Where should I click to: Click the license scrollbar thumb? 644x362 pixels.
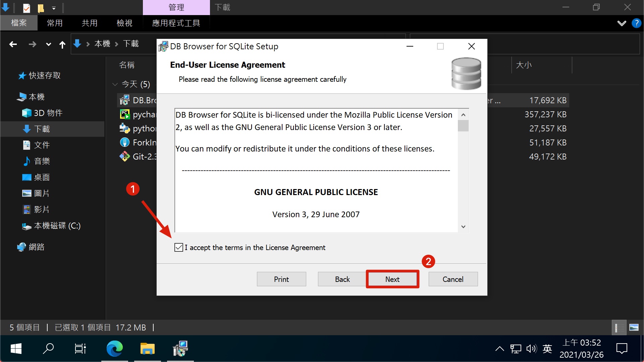(x=463, y=126)
